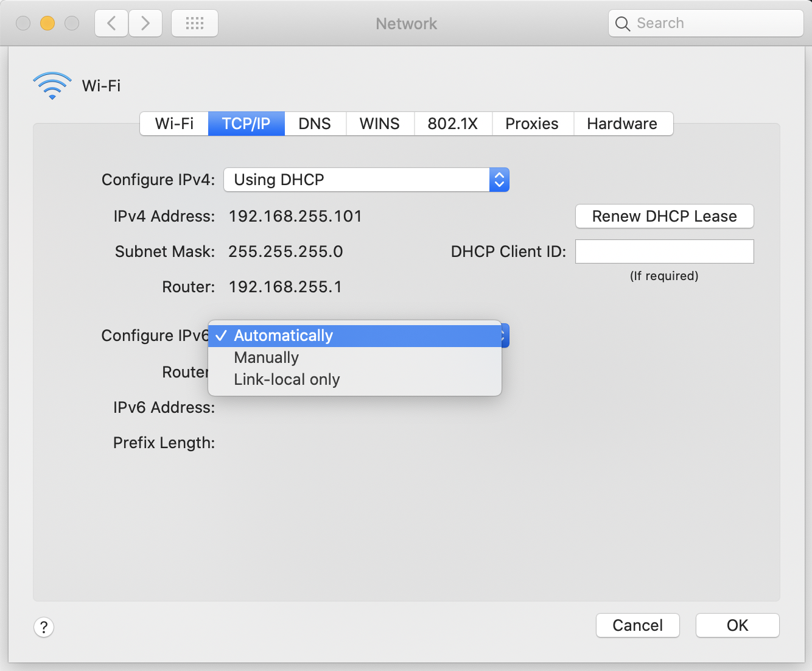This screenshot has width=812, height=671.
Task: Click inside the DHCP Client ID field
Action: 664,251
